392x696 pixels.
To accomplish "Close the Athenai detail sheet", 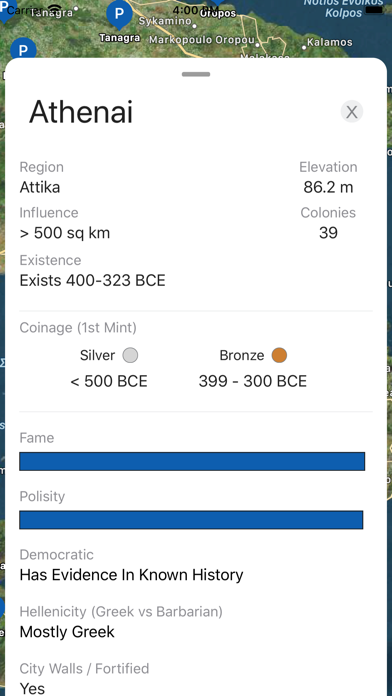I will 352,112.
